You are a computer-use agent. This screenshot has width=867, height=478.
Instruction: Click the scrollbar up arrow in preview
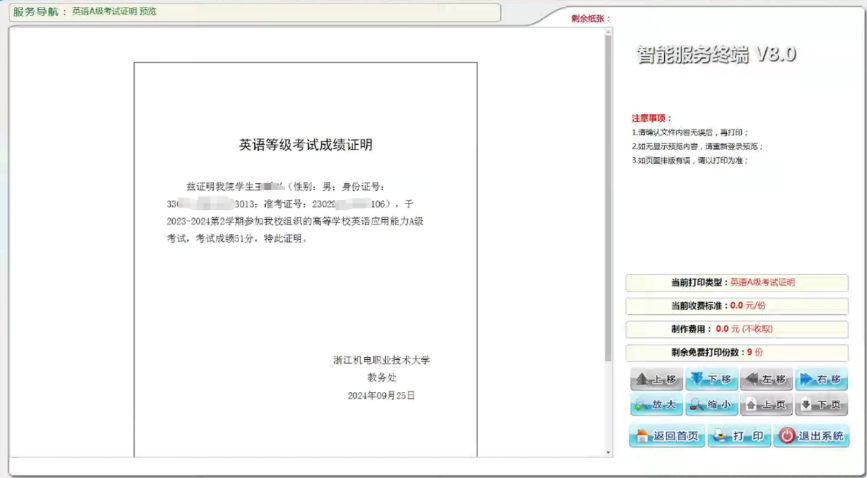point(607,32)
